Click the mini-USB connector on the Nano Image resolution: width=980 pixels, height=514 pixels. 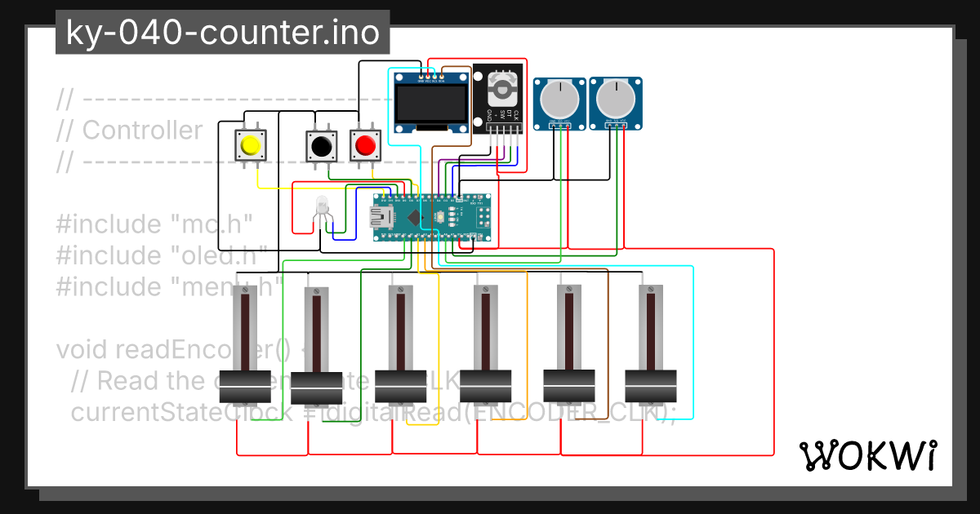[381, 216]
